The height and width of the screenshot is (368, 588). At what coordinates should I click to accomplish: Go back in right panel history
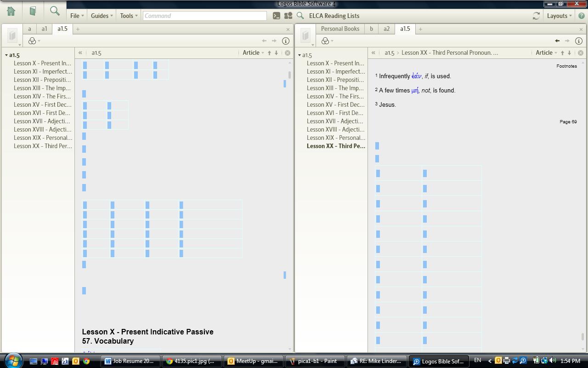pos(557,41)
